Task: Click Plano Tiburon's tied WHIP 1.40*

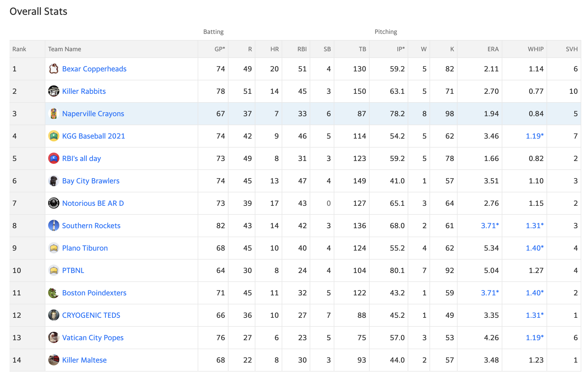Action: click(x=535, y=248)
